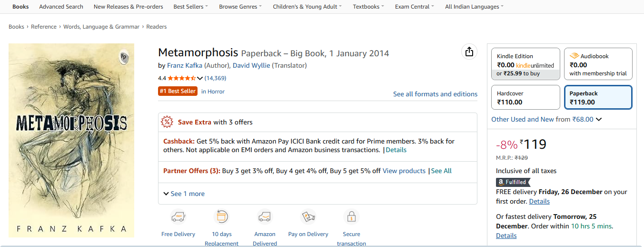
Task: Click the Metamorphosis book cover image
Action: coord(71,140)
